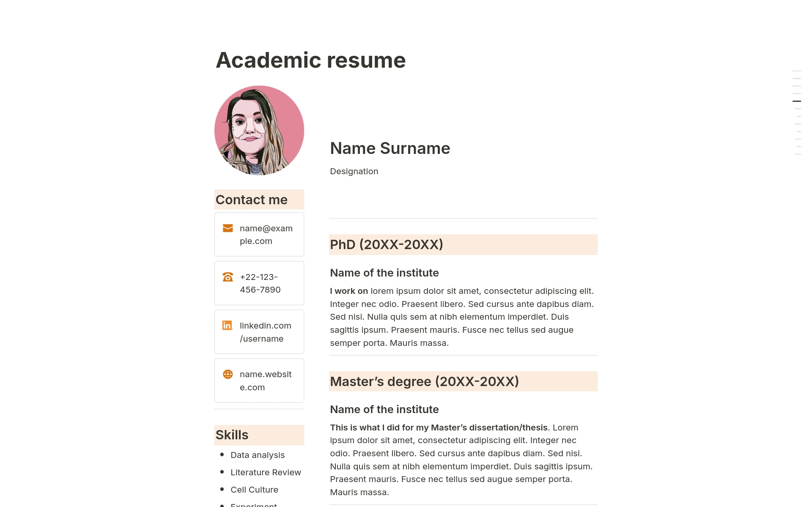Click the +22-123-456-7890 phone number
Image resolution: width=812 pixels, height=507 pixels.
[x=260, y=283]
